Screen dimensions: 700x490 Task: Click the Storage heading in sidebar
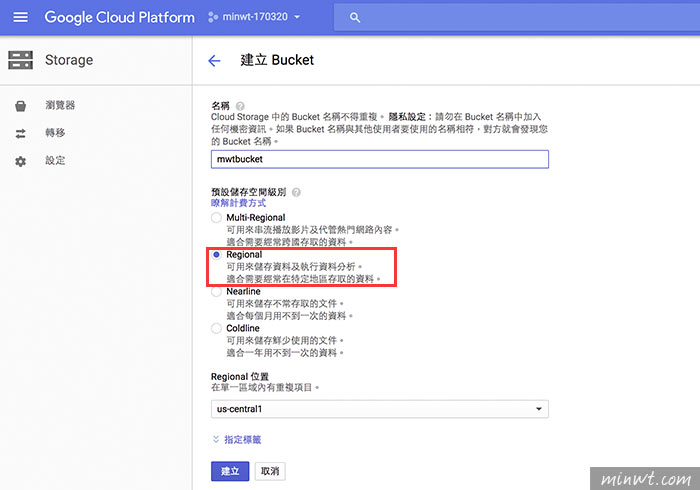69,60
